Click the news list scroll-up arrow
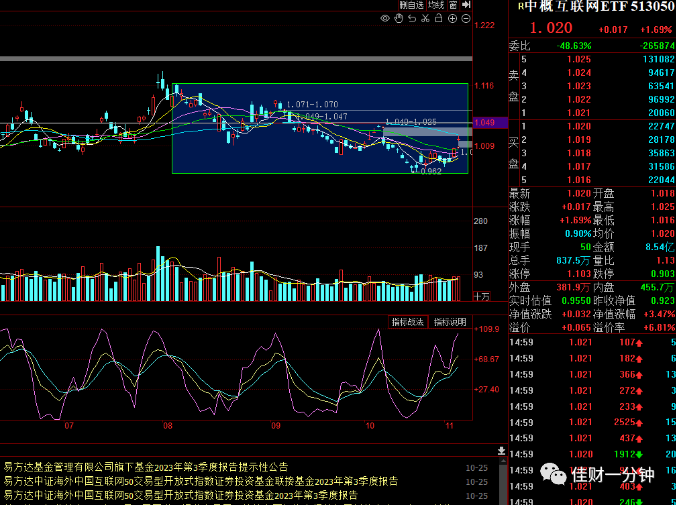The width and height of the screenshot is (676, 506). click(503, 461)
